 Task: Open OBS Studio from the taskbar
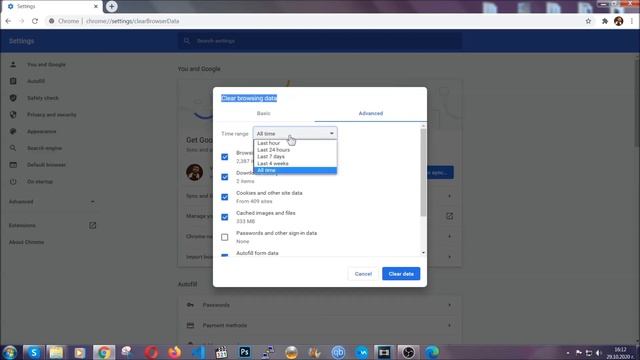point(408,352)
